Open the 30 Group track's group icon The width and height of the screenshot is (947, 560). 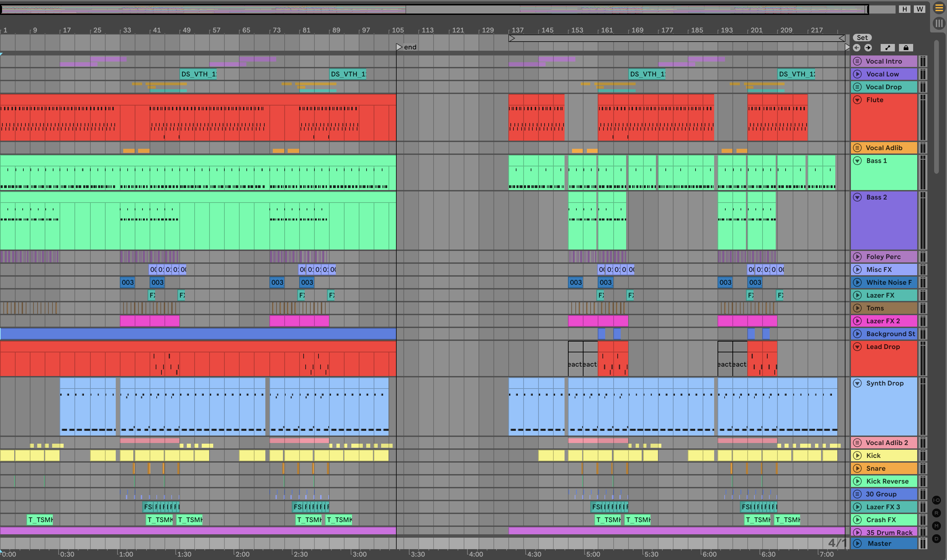[857, 494]
